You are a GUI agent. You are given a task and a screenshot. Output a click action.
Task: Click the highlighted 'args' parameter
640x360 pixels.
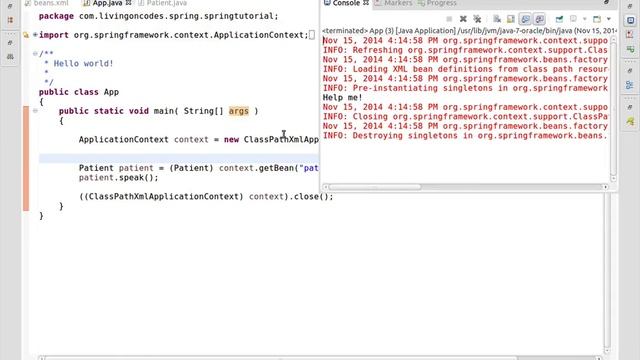tap(239, 111)
